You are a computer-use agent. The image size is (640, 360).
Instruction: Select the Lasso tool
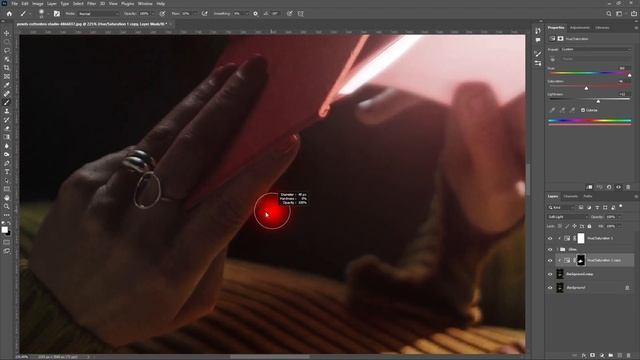pyautogui.click(x=7, y=51)
